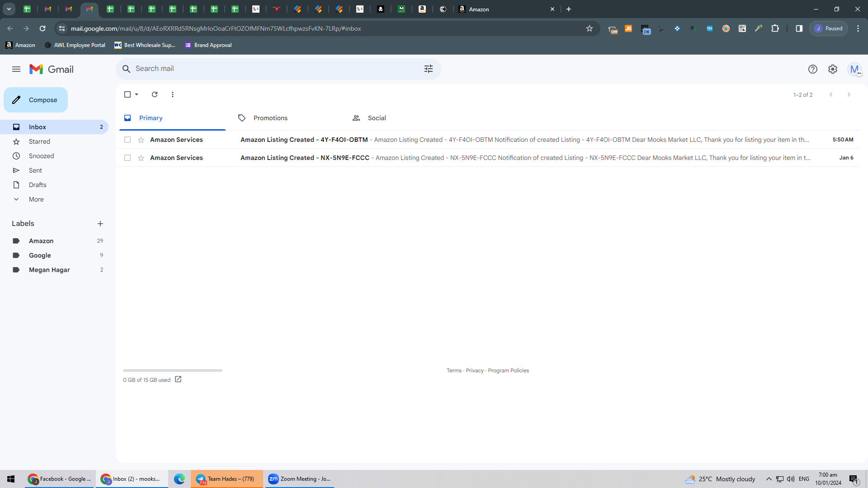Image resolution: width=868 pixels, height=488 pixels.
Task: Open the More options three-dot menu above the list
Action: [x=173, y=94]
